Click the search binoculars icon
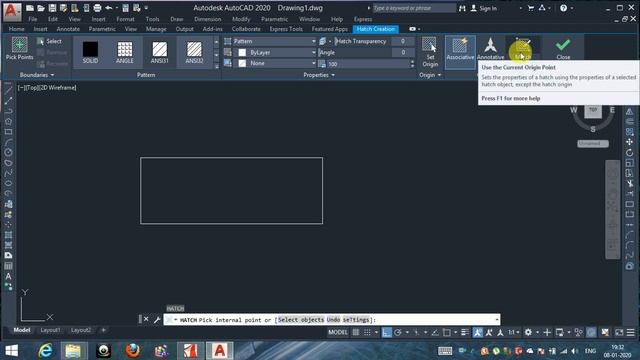 462,8
